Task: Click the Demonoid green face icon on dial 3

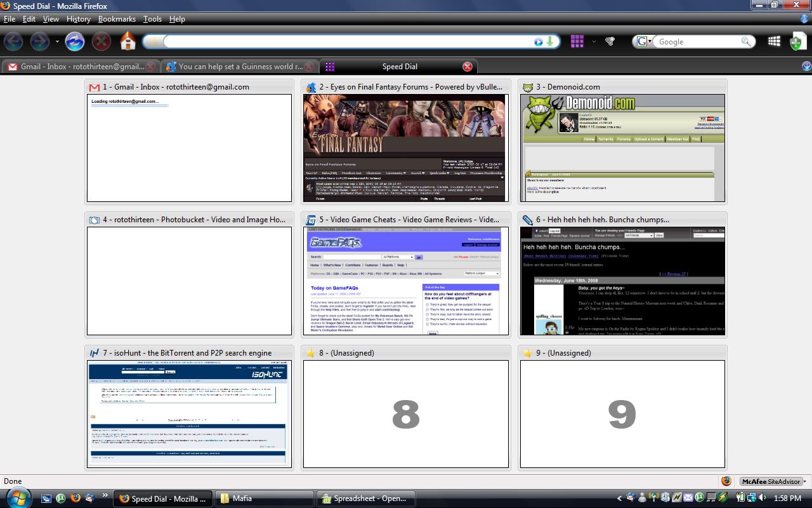Action: (x=528, y=87)
